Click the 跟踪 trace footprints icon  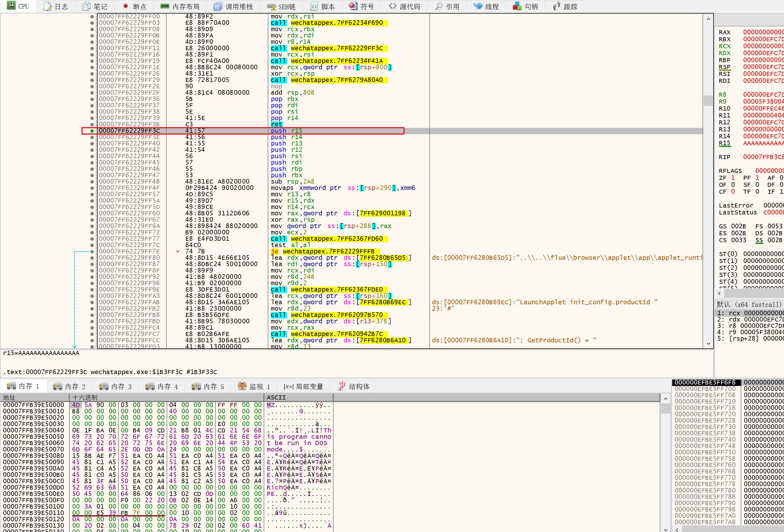(x=557, y=6)
